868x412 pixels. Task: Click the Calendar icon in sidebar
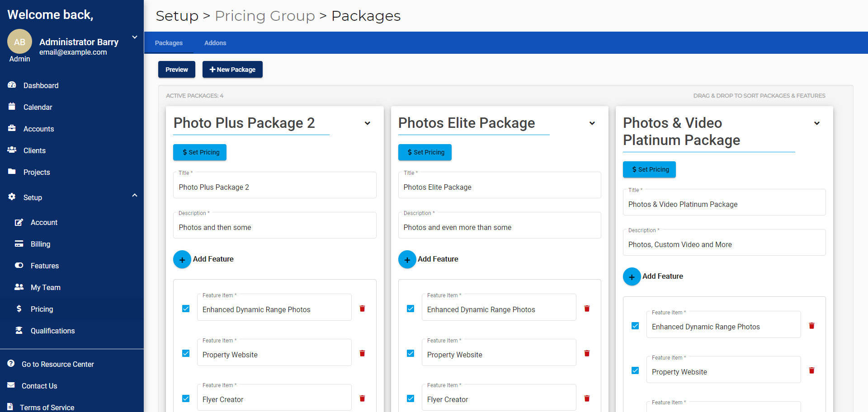pyautogui.click(x=12, y=107)
